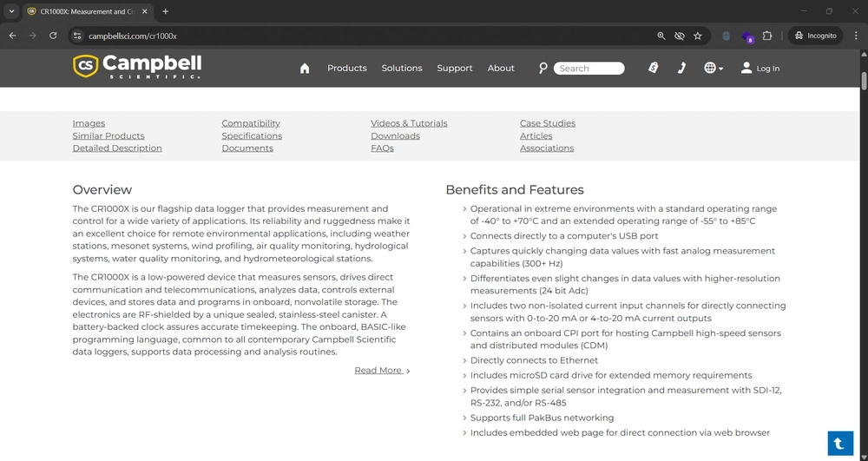Open the Support menu

(x=455, y=68)
